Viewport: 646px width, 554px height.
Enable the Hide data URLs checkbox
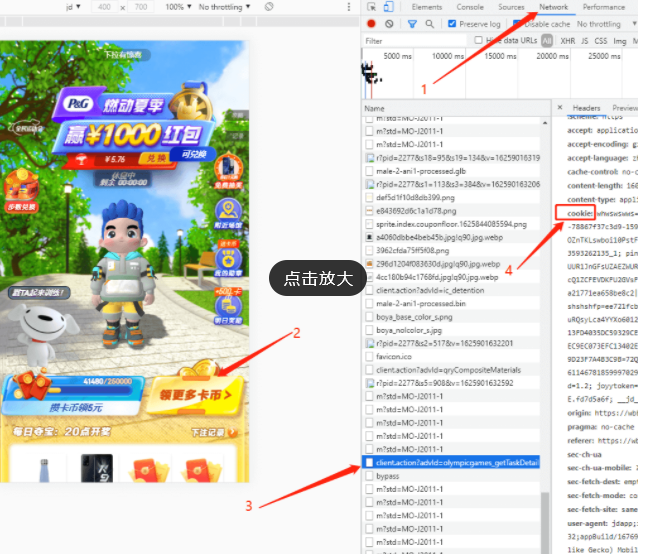(x=479, y=41)
